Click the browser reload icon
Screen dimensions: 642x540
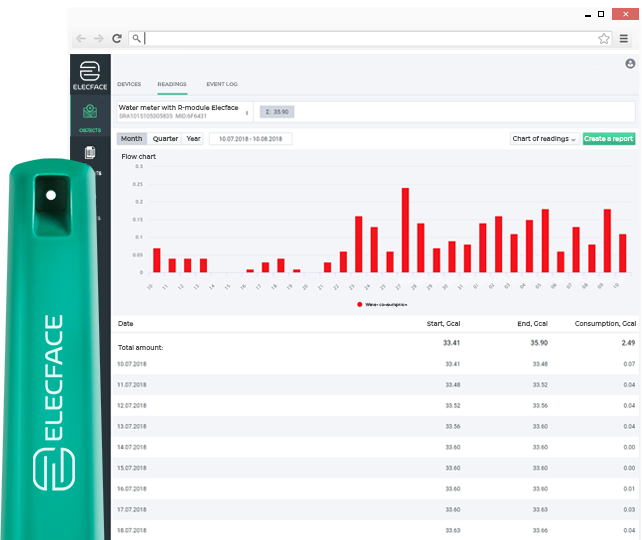coord(117,38)
